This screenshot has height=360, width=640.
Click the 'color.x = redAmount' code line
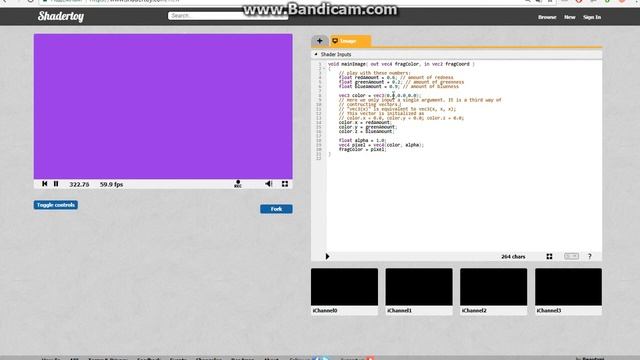point(365,122)
